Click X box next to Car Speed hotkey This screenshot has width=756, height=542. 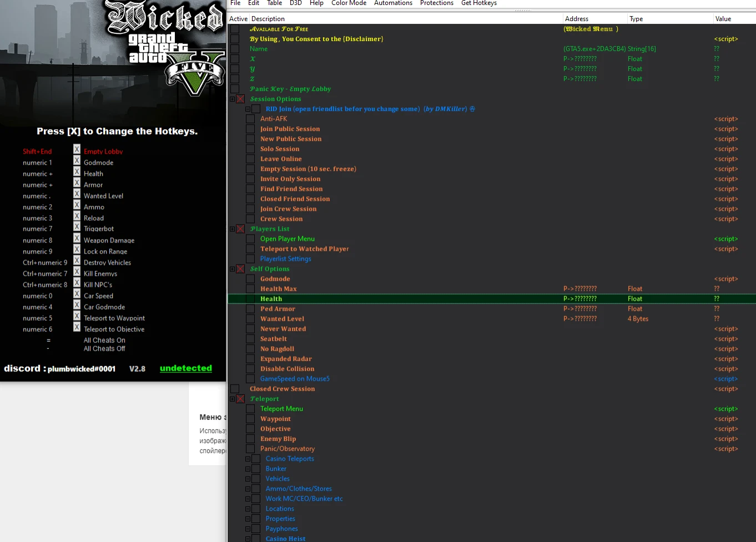click(x=77, y=294)
